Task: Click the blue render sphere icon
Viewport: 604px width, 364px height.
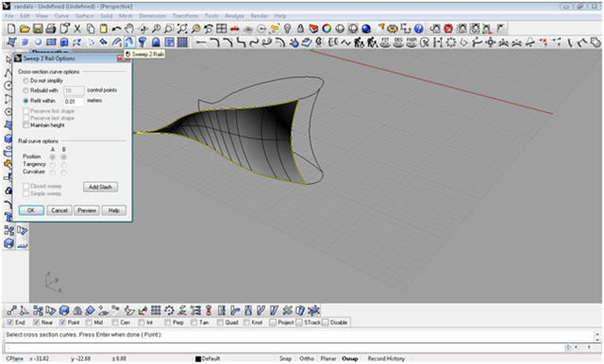Action: click(x=366, y=29)
